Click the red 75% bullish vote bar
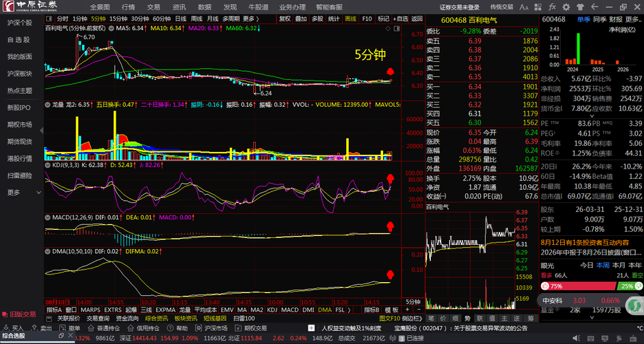644x344 pixels. [x=579, y=286]
